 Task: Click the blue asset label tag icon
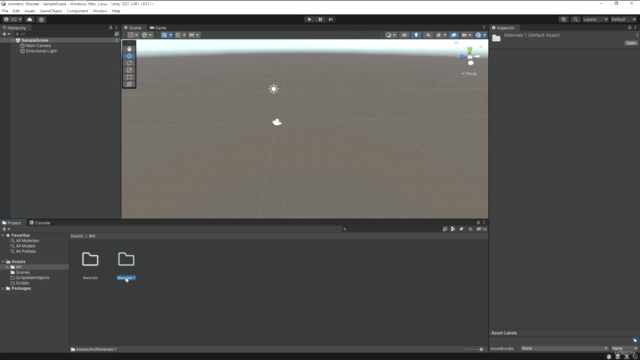pos(635,340)
